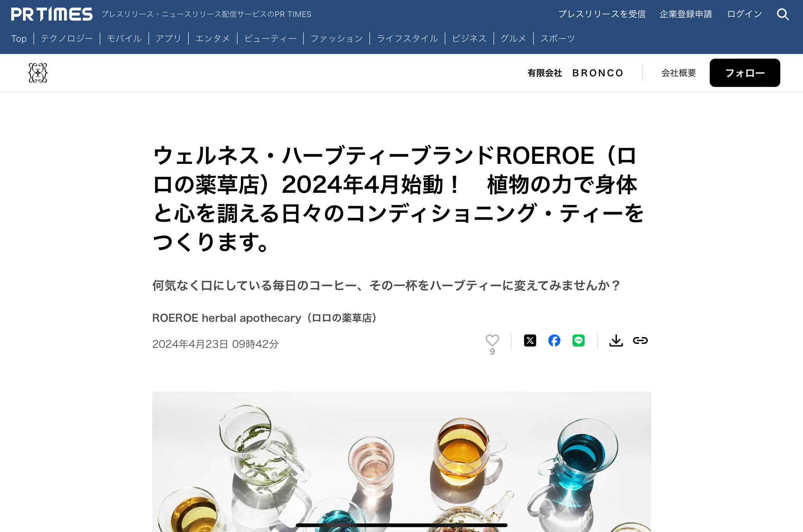This screenshot has height=532, width=803.
Task: Open 企業登録申請 company registration
Action: click(685, 14)
